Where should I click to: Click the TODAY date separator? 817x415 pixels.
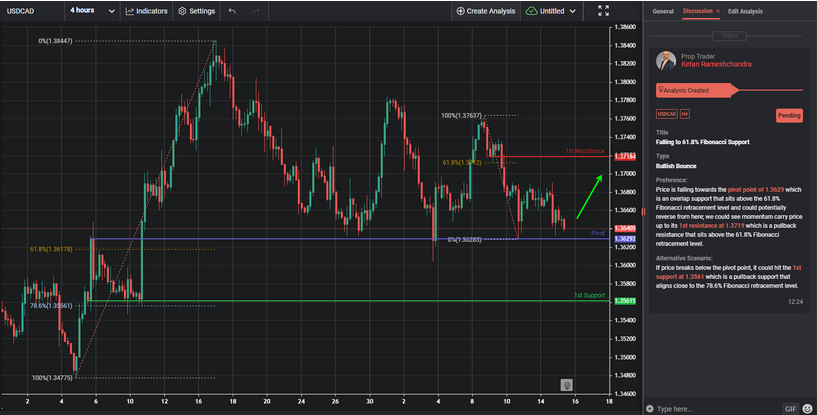tap(729, 35)
